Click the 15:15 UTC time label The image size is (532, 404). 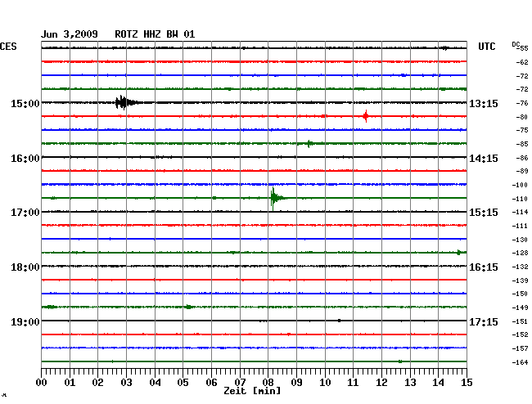coord(484,213)
